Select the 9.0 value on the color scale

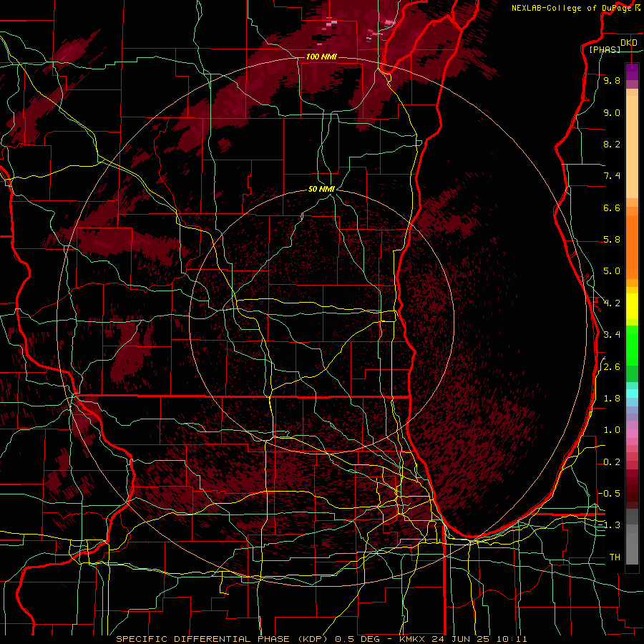(x=612, y=112)
